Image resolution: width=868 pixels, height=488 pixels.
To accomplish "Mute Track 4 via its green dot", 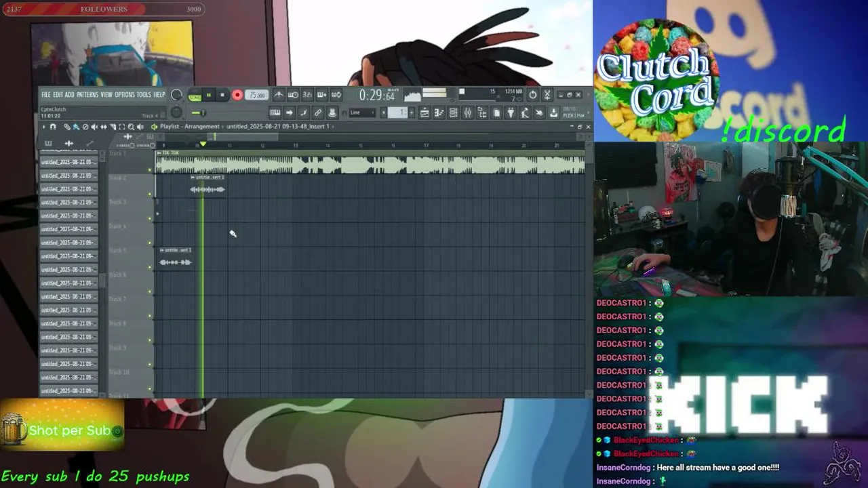I will coord(150,243).
